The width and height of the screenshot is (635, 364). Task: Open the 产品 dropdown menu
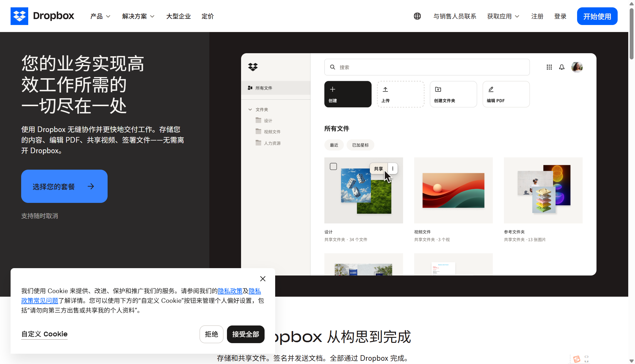[100, 16]
